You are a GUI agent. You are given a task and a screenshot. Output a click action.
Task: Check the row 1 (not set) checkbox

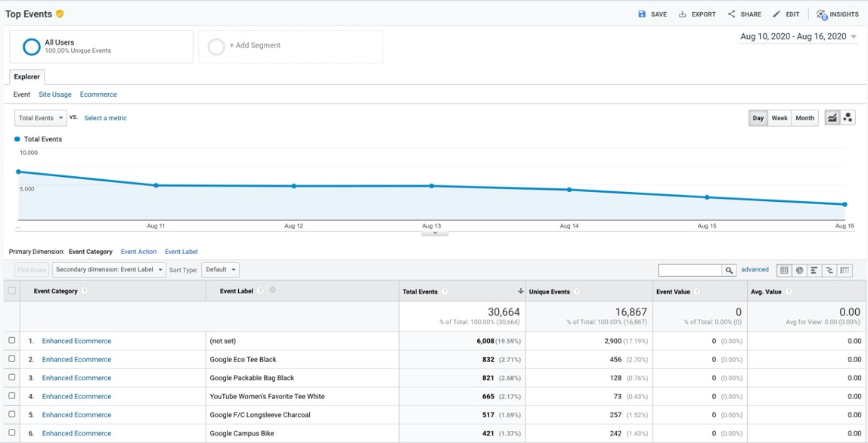(12, 340)
